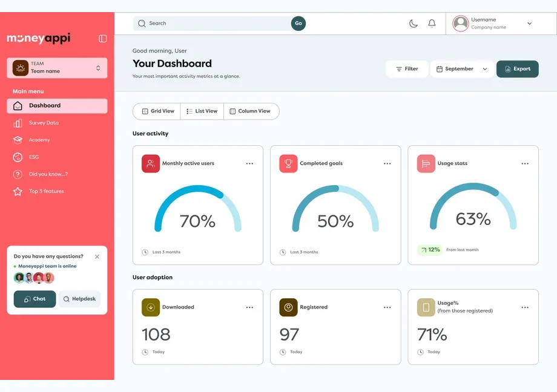Click the user avatar picture
Screen dimensions: 557x392
[x=460, y=24]
